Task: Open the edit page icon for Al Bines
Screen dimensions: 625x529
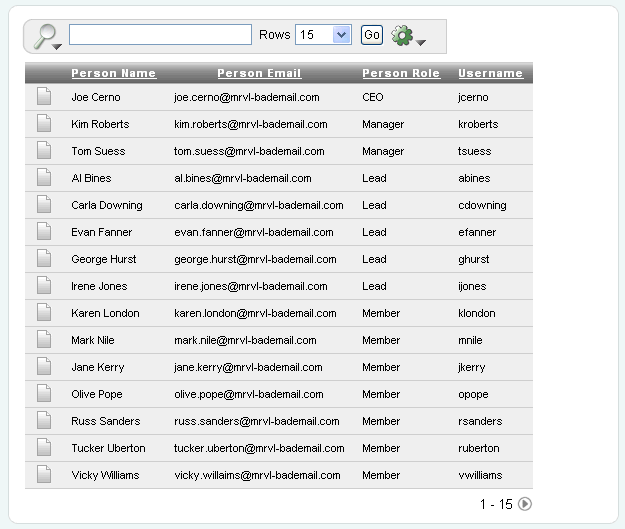Action: 44,178
